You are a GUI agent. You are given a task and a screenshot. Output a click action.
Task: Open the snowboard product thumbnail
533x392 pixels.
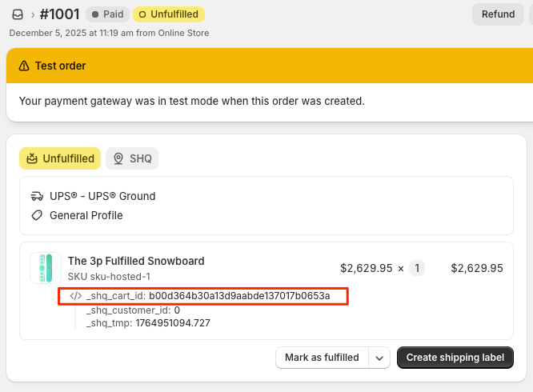[x=46, y=268]
